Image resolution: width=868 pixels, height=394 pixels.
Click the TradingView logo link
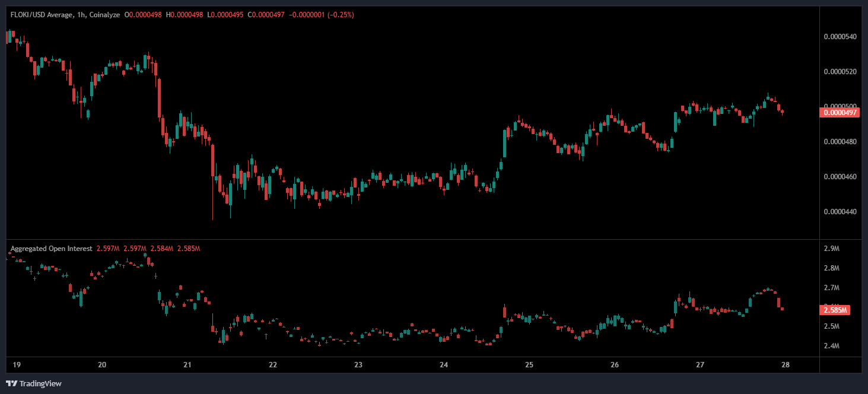click(34, 383)
